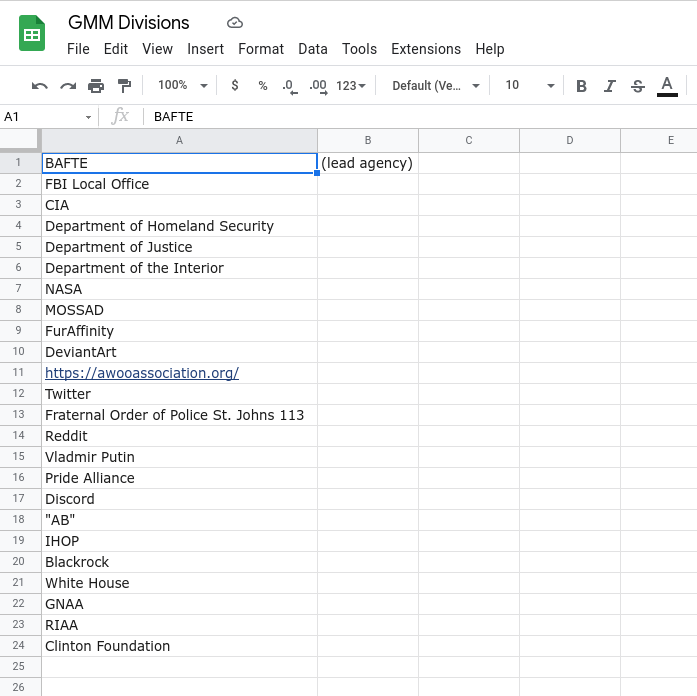
Task: Select the cell 'MOSSAD'
Action: click(179, 310)
